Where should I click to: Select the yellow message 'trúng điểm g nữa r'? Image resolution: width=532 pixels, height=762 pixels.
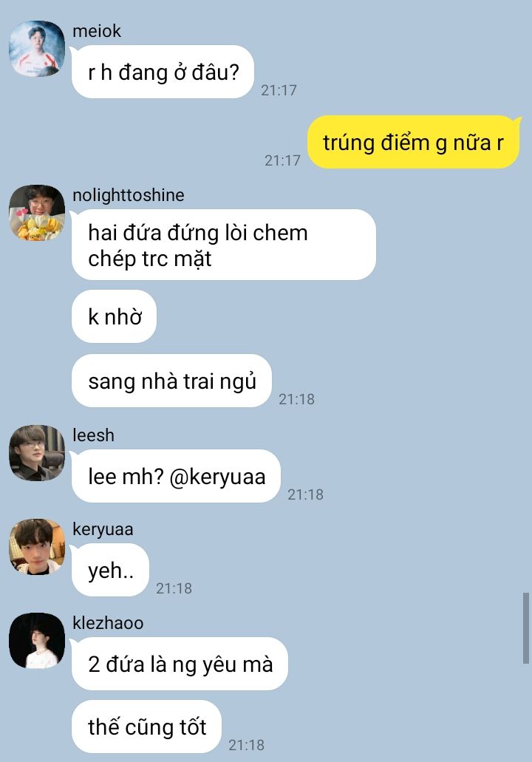pyautogui.click(x=414, y=143)
